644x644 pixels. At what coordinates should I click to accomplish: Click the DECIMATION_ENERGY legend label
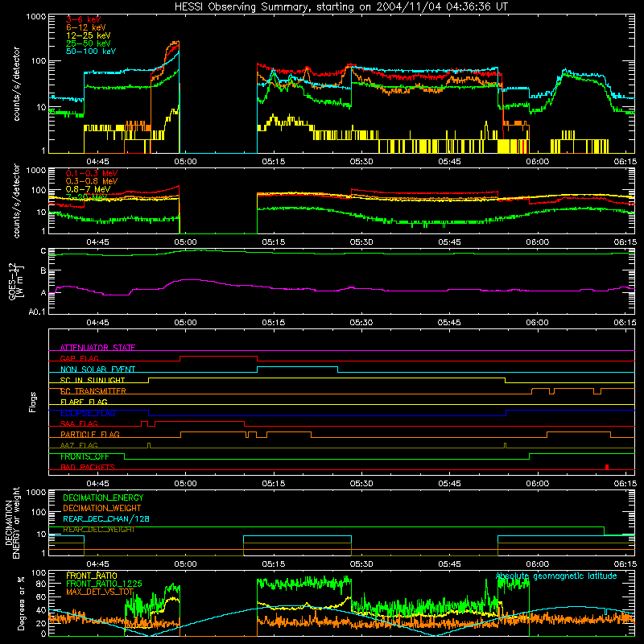(103, 497)
